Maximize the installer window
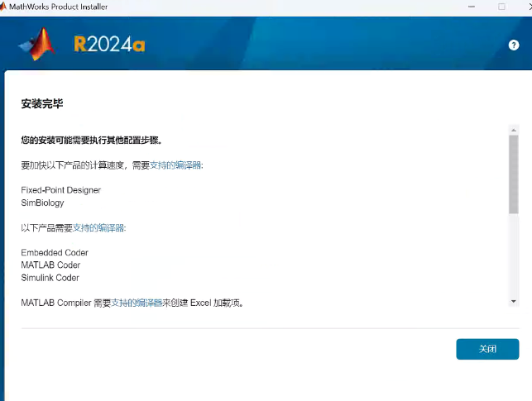Viewport: 532px width, 401px height. 501,7
